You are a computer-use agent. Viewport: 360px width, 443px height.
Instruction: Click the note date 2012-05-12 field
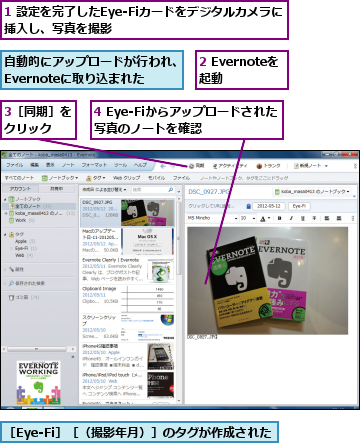(x=269, y=206)
